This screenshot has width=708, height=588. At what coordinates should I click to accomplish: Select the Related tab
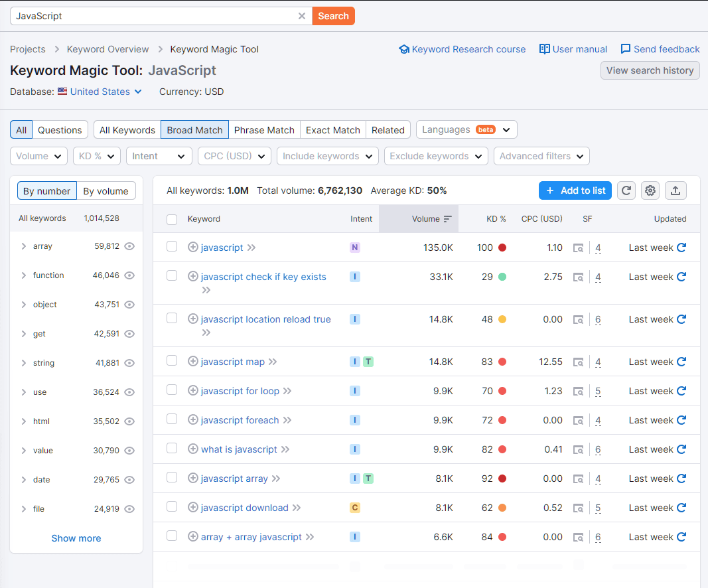(388, 130)
